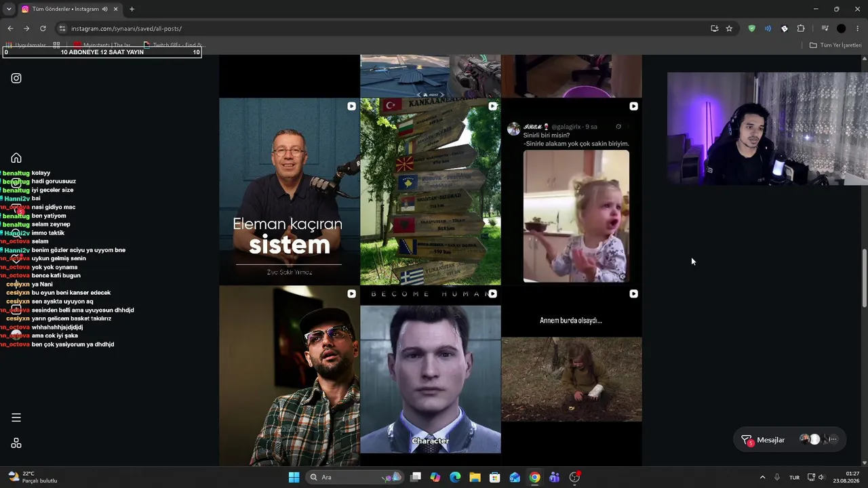Click the reel icon on 'Annem burda olsaydı' post
868x488 pixels.
click(633, 294)
